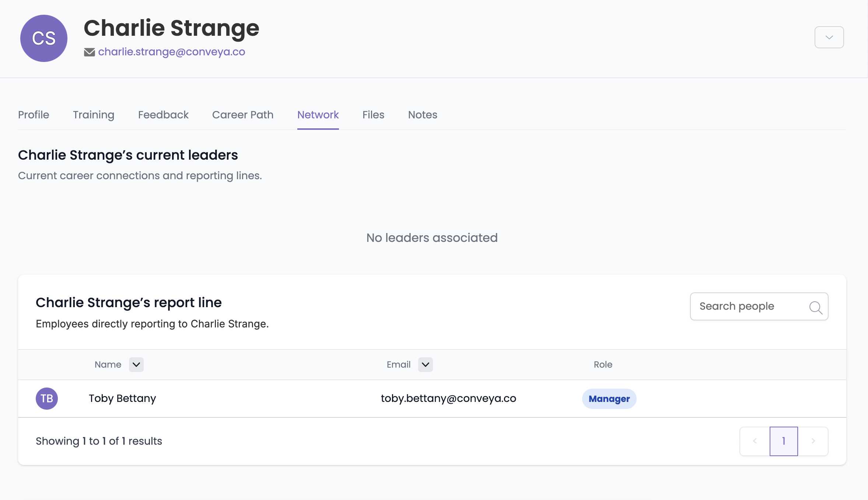This screenshot has height=500, width=868.
Task: Open Toby Bettany's name entry
Action: 122,398
